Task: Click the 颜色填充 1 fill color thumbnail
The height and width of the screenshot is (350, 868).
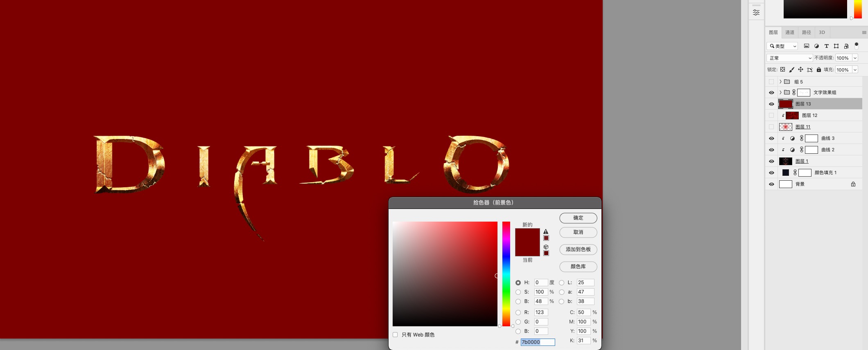Action: click(785, 173)
